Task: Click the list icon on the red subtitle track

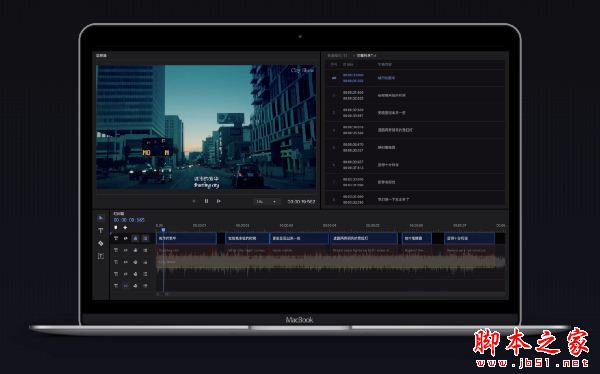Action: [145, 250]
